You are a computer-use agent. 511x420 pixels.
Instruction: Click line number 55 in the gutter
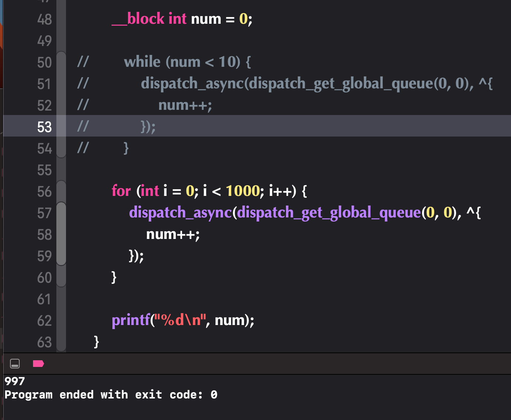44,170
